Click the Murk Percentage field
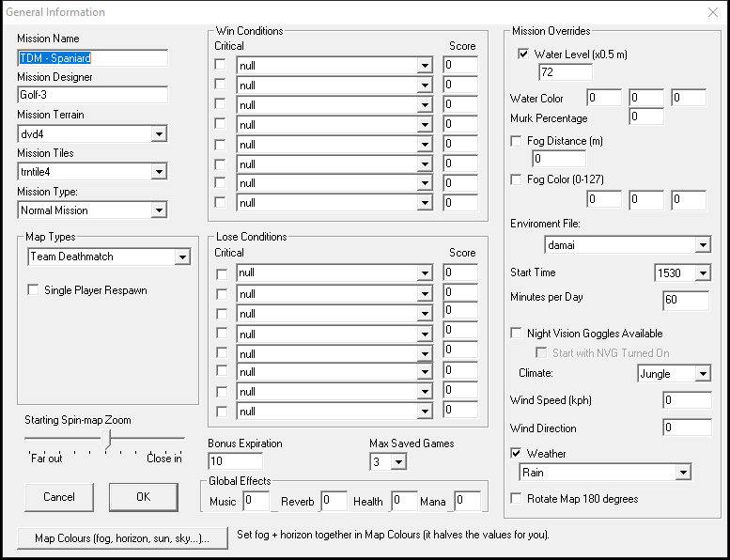 tap(646, 117)
